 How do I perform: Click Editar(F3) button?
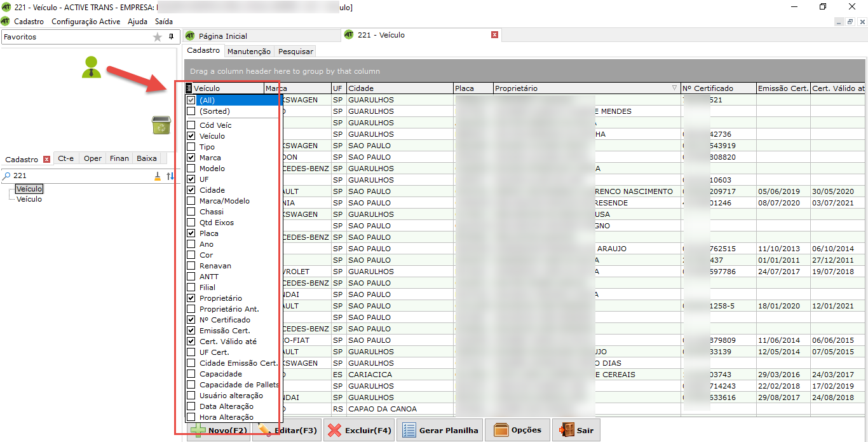click(287, 430)
